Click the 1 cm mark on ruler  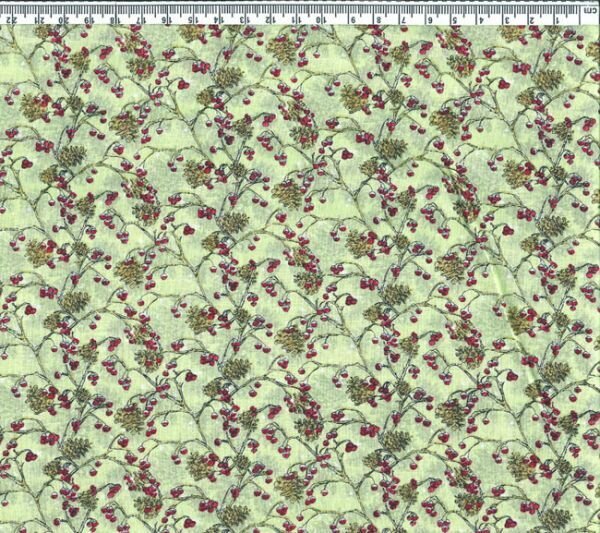556,18
